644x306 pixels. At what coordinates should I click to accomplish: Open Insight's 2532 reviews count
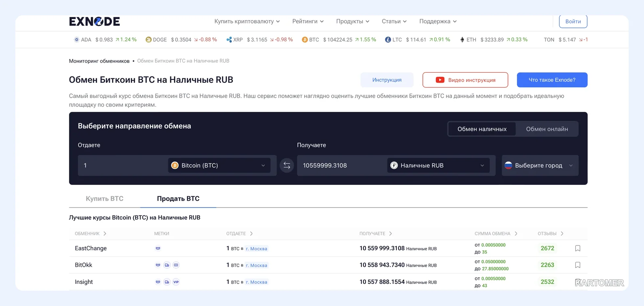click(x=547, y=282)
